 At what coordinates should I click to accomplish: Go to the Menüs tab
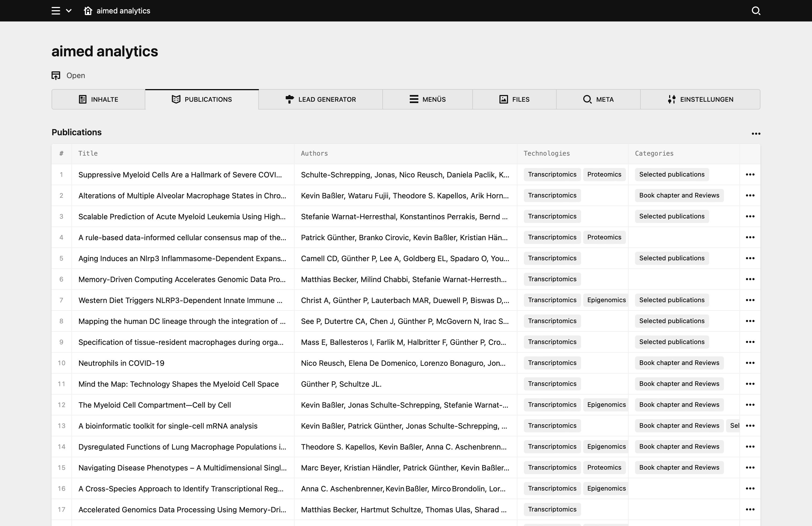tap(427, 99)
